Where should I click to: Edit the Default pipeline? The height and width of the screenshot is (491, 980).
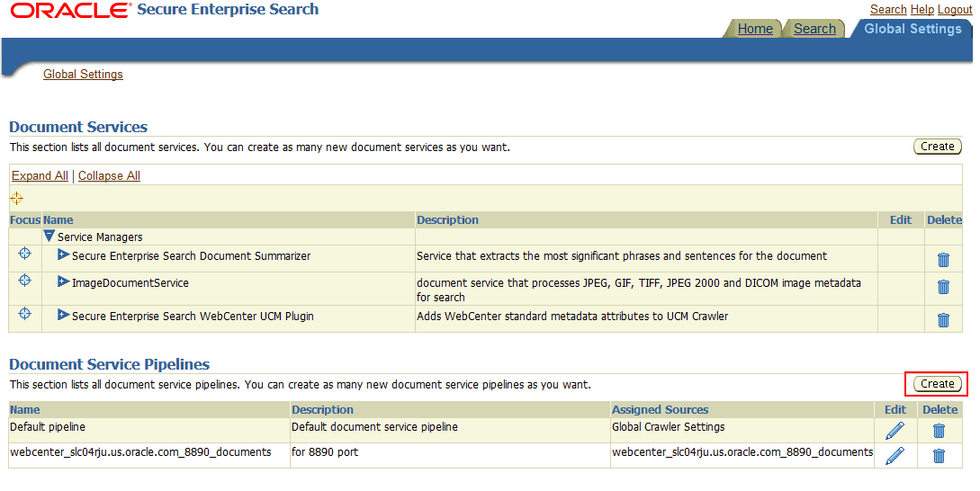tap(895, 431)
